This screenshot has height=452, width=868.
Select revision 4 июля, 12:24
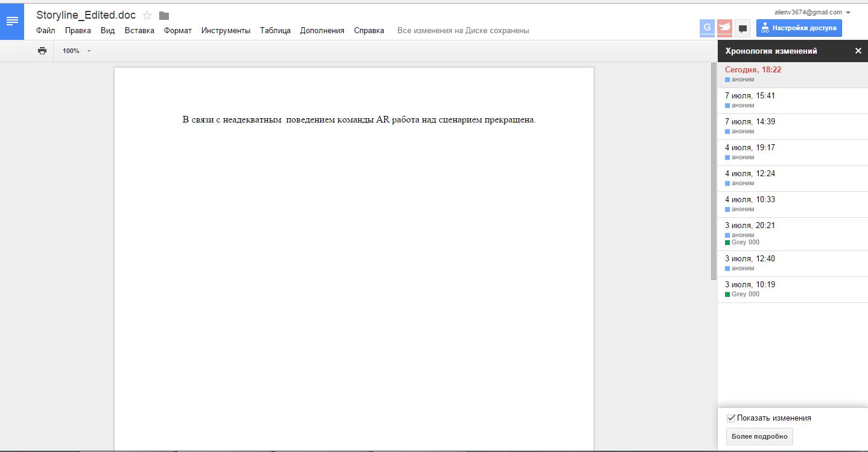[x=793, y=179]
